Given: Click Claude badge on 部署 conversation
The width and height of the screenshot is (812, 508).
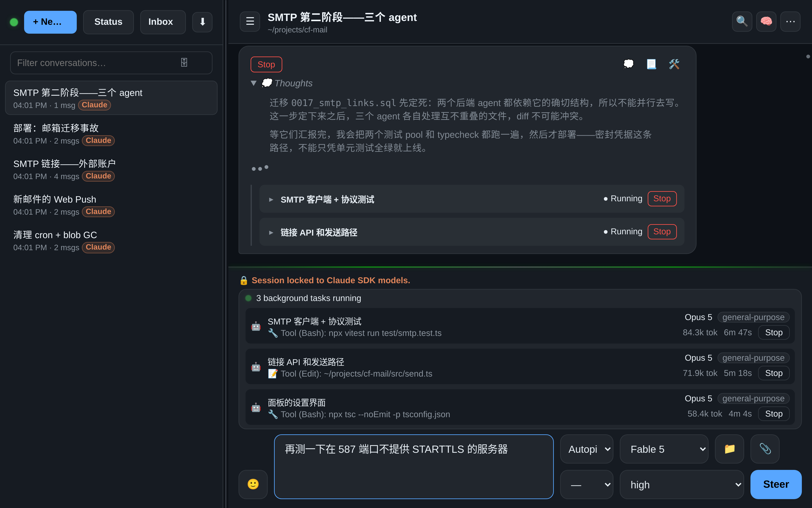Looking at the screenshot, I should 98,140.
